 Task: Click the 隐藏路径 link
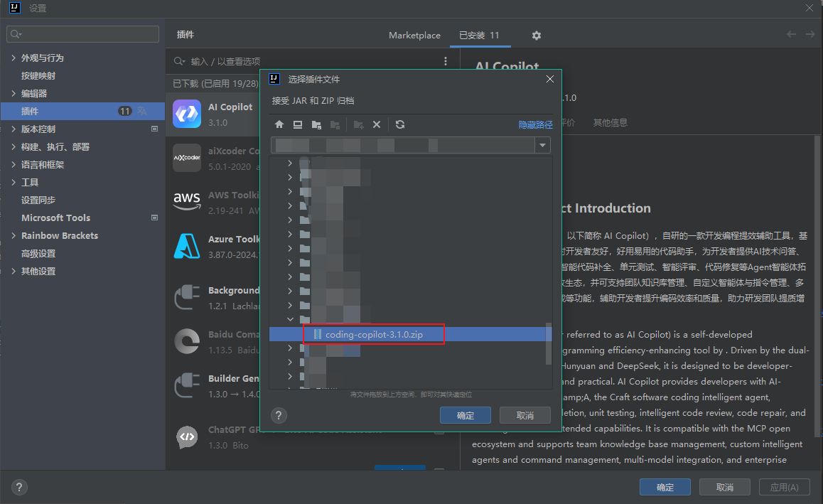pyautogui.click(x=535, y=124)
